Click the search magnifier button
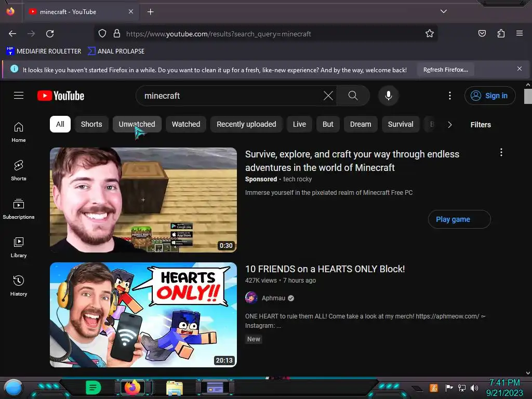Image resolution: width=532 pixels, height=399 pixels. (353, 96)
